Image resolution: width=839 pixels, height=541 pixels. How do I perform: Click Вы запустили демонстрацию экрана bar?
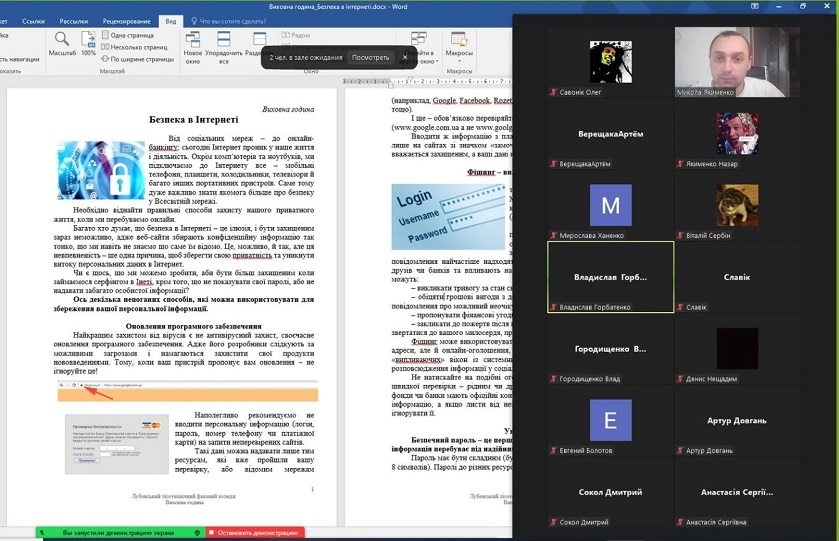coord(118,532)
